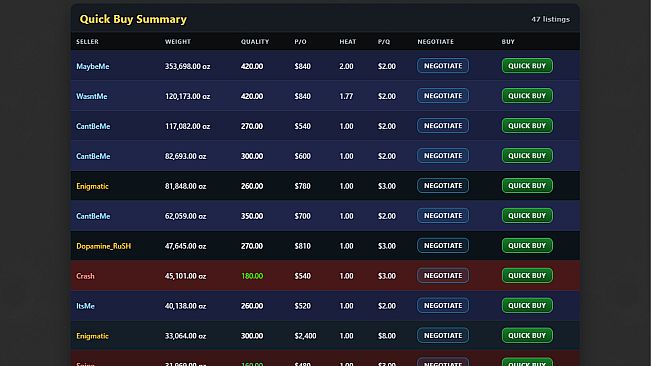
Task: Negotiate with ItsMe
Action: coord(443,305)
